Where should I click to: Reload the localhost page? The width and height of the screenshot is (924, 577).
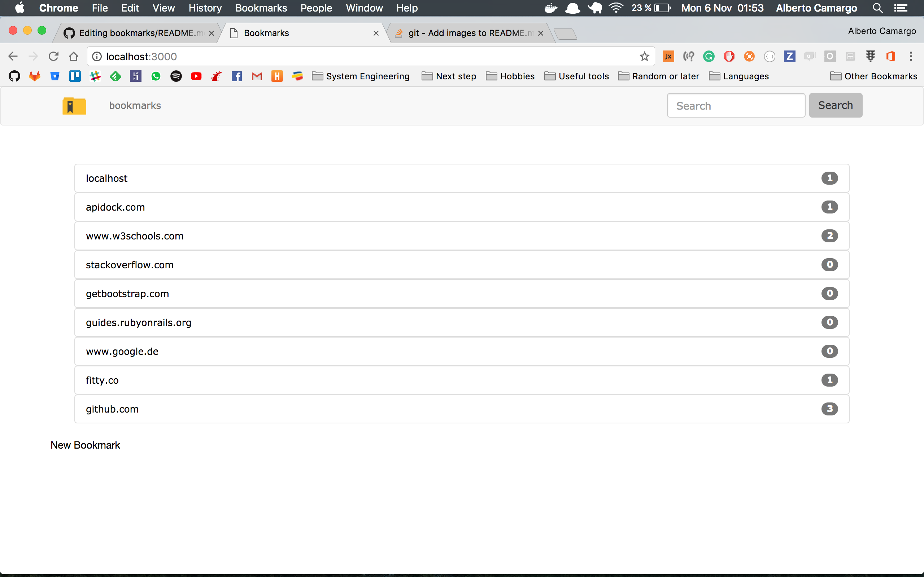pyautogui.click(x=53, y=57)
